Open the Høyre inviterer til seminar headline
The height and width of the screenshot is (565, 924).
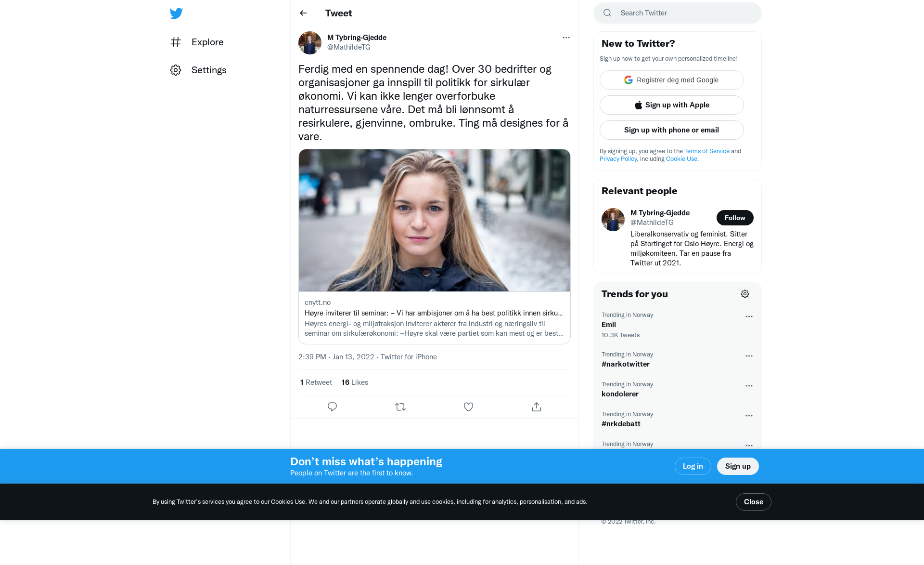tap(434, 313)
